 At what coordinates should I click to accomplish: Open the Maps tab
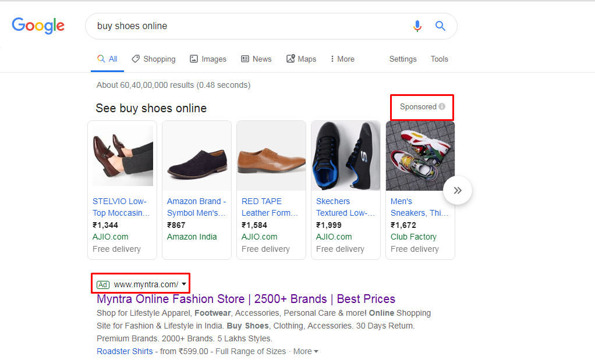click(302, 59)
